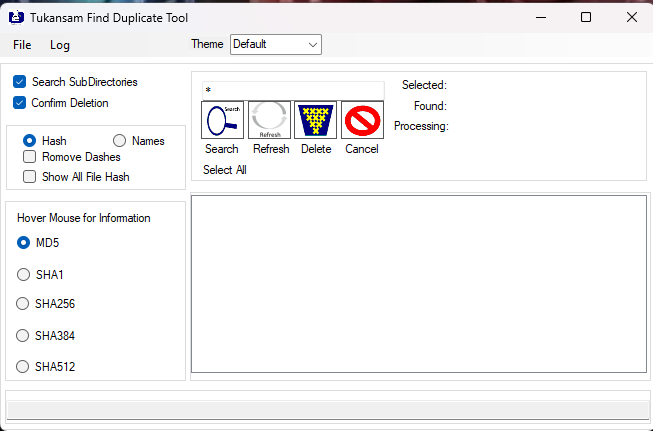Click the Tukansam app icon in title bar

(x=17, y=17)
